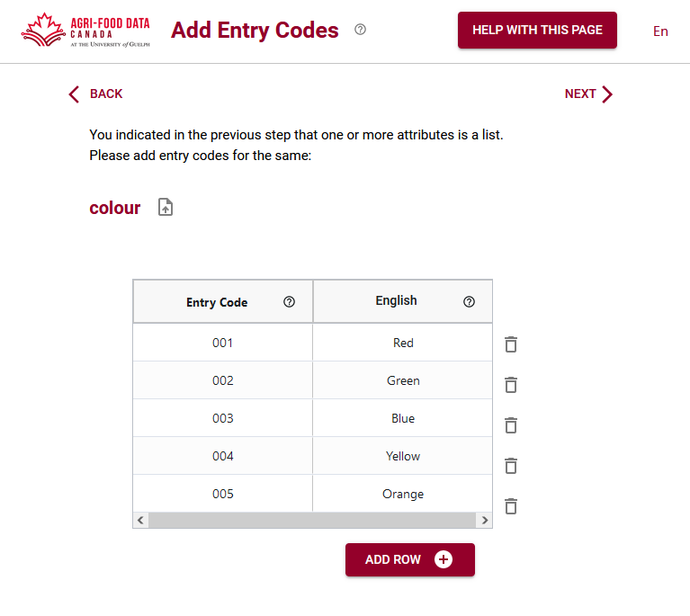Click the horizontal scrollbar under the table
Image resolution: width=690 pixels, height=616 pixels.
311,520
